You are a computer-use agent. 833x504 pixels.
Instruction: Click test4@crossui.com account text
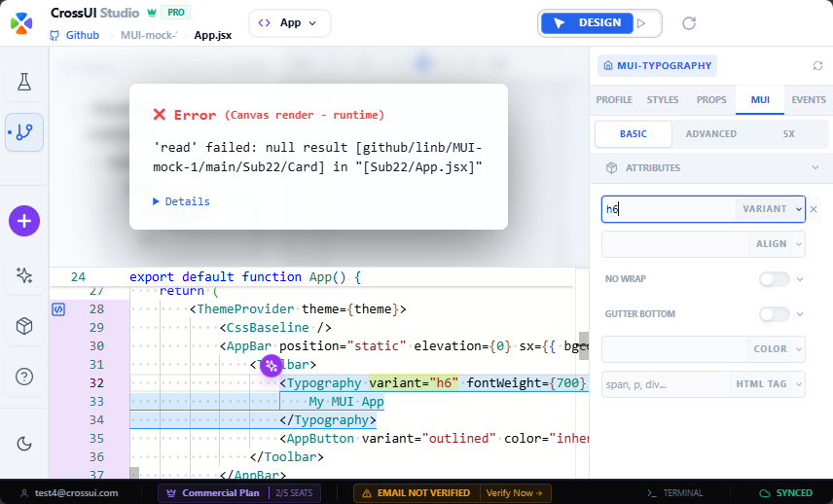coord(77,493)
